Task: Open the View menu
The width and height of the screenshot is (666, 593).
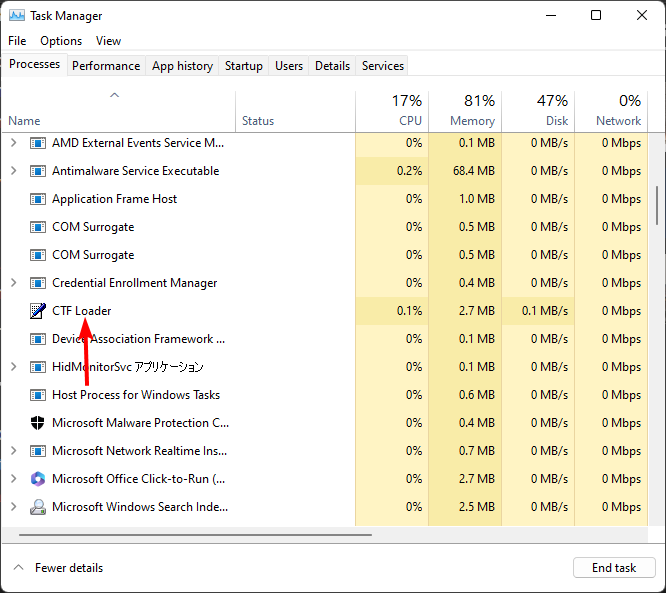Action: pos(108,41)
